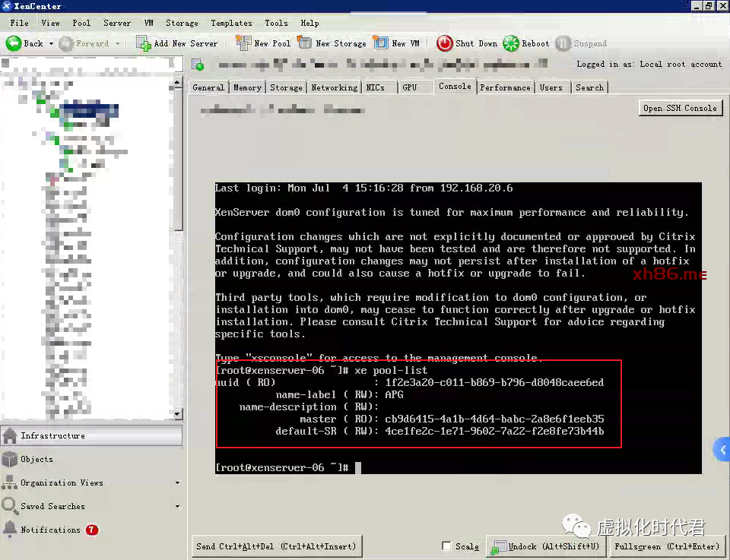Open the Tools menu

click(276, 23)
